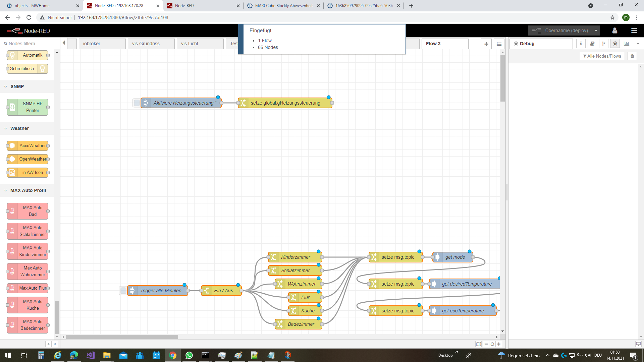Click the canvas horizontal scrollbar thumb
Screen dimensions: 644x362
click(x=122, y=337)
